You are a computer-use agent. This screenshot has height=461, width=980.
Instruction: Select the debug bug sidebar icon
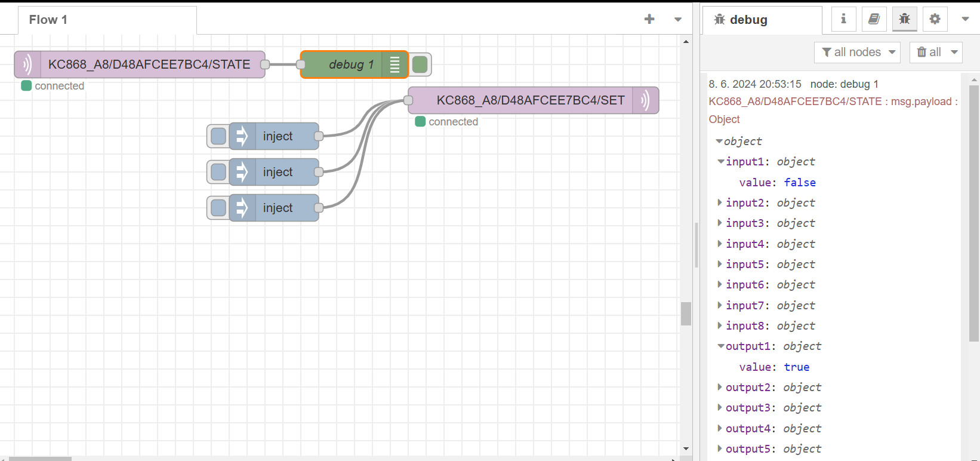coord(904,19)
